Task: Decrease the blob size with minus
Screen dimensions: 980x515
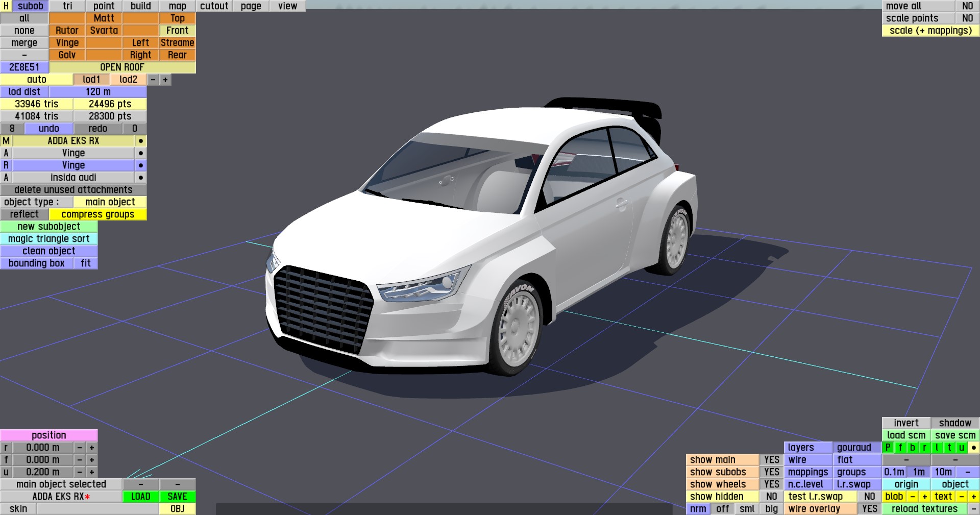Action: [x=913, y=496]
